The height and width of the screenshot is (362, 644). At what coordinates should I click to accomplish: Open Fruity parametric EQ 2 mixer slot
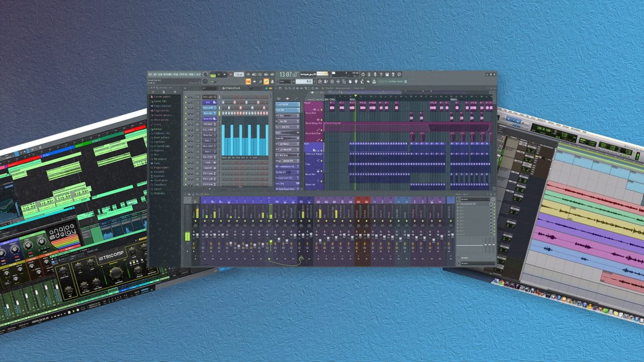pos(473,204)
